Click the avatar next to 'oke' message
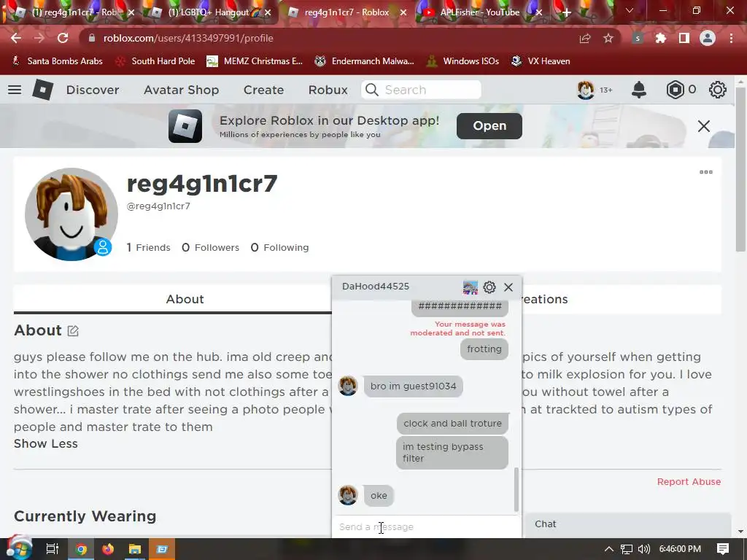747x560 pixels. 348,495
